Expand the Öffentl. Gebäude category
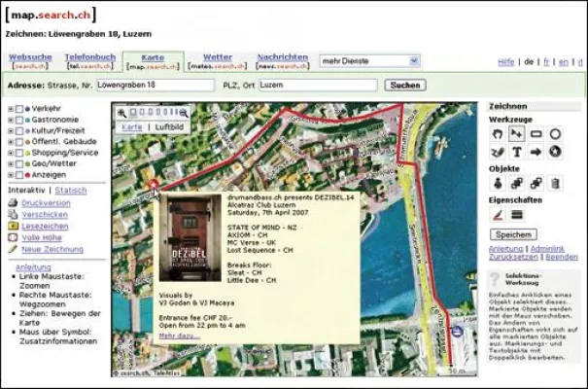The image size is (588, 389). coord(11,142)
